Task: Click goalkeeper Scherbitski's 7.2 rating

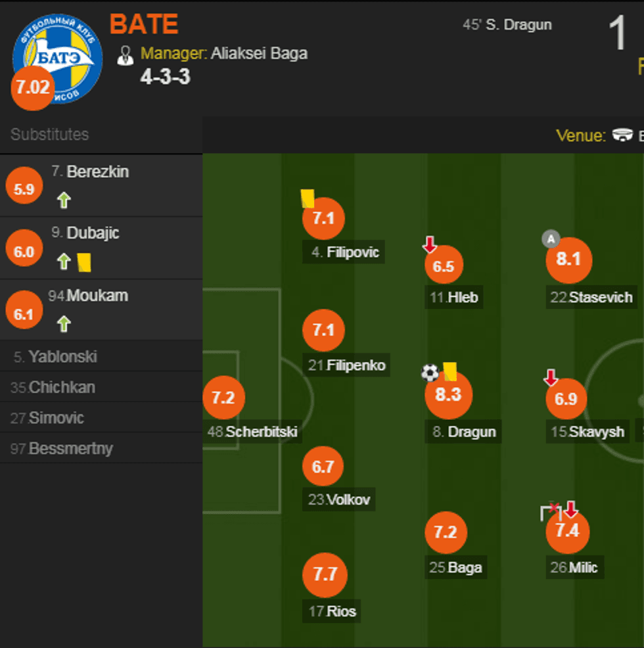Action: (223, 398)
